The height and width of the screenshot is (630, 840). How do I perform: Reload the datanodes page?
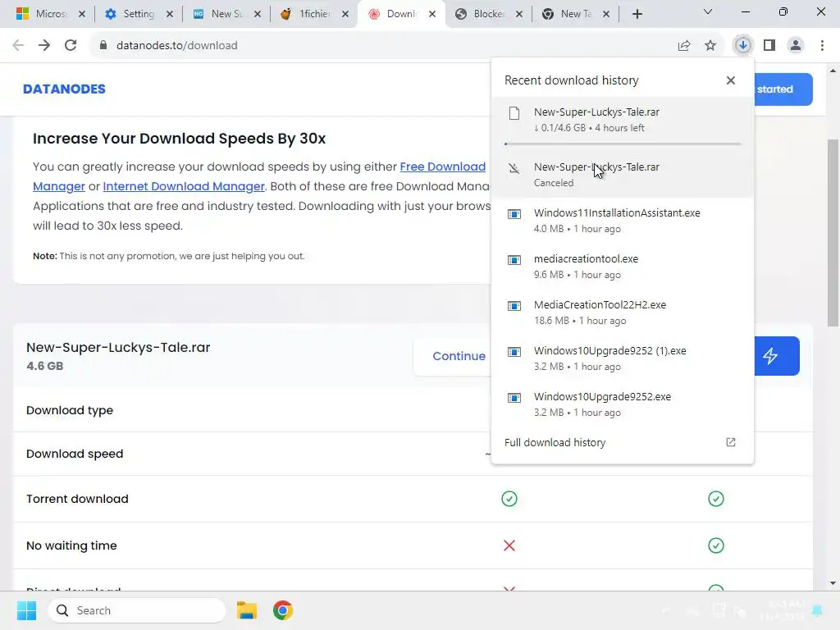click(71, 46)
